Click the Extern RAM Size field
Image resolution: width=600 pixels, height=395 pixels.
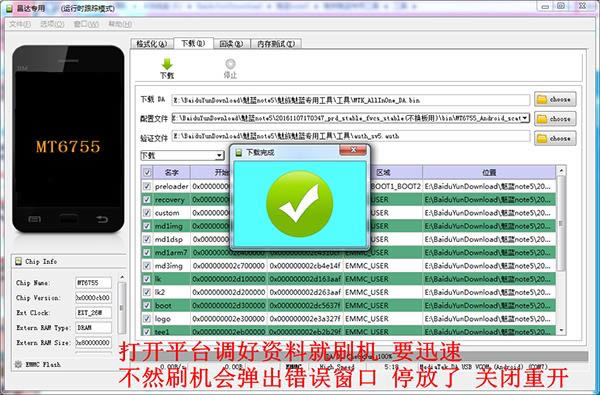tap(93, 343)
